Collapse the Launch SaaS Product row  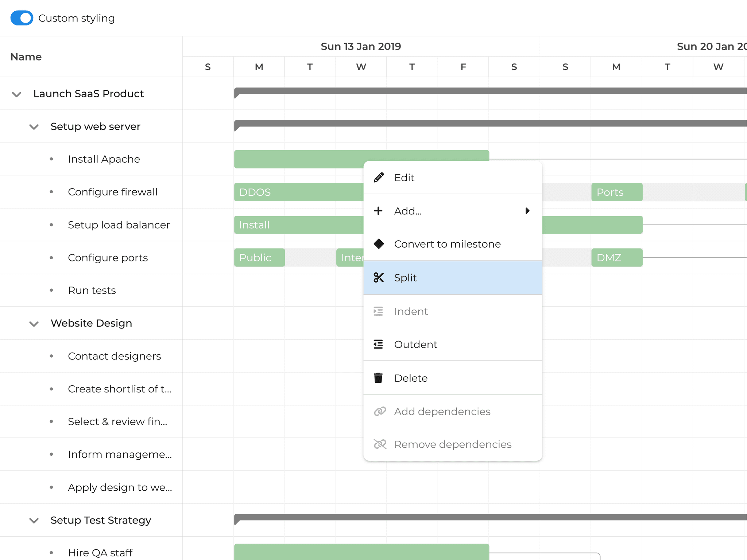[x=16, y=94]
